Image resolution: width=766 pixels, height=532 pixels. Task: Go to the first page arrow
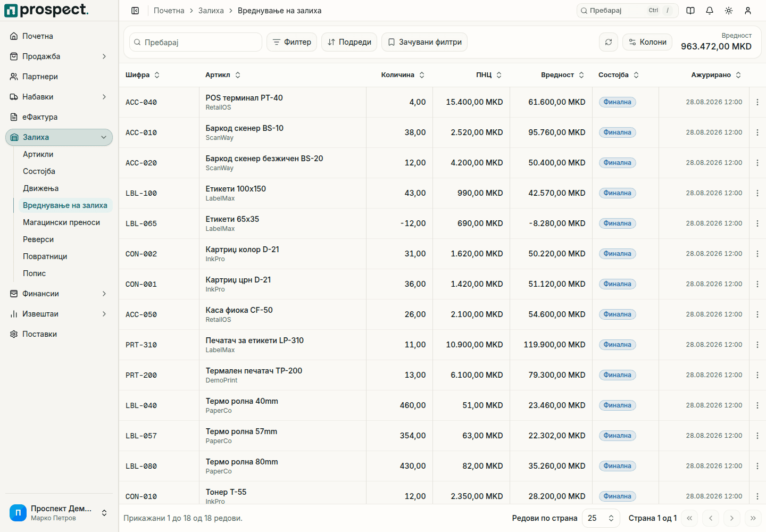(689, 518)
